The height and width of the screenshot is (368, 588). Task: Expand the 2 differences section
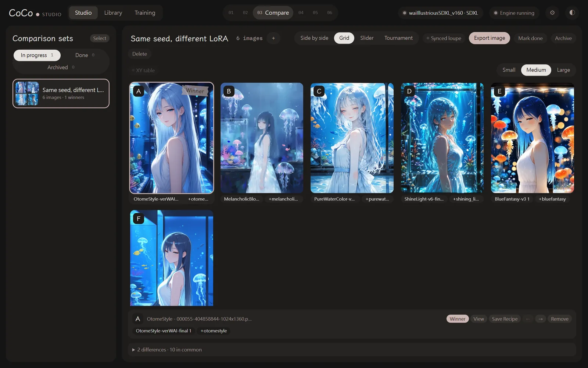[x=352, y=350]
